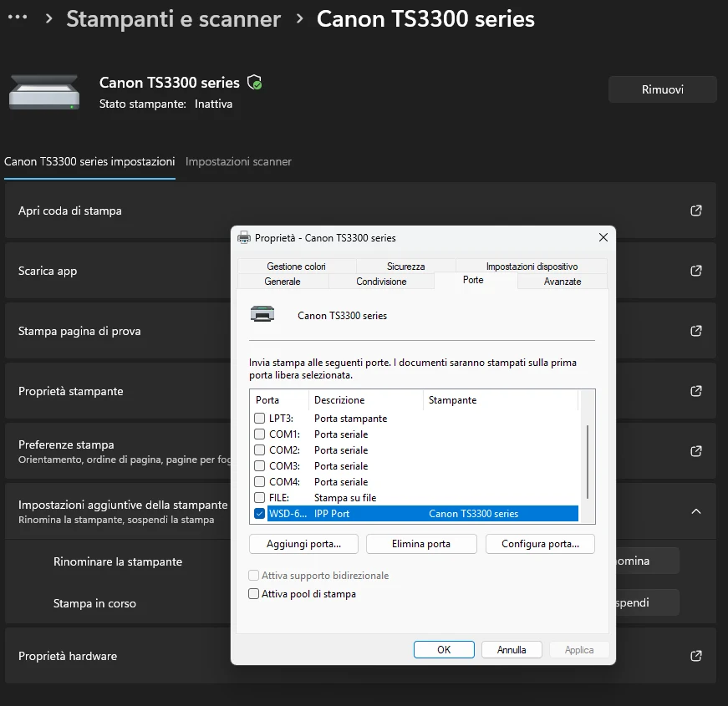Click partially hidden Sospendi button
This screenshot has width=728, height=706.
pyautogui.click(x=647, y=602)
